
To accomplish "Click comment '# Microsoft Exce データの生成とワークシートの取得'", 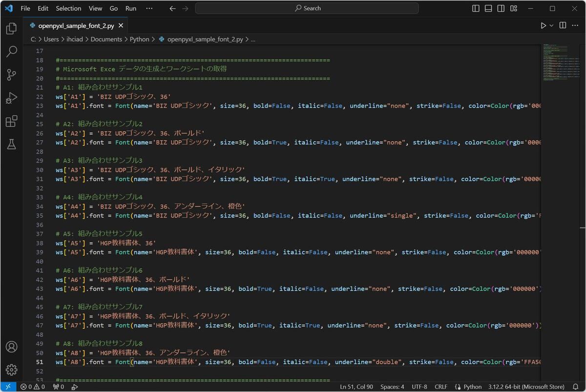I will pos(141,69).
